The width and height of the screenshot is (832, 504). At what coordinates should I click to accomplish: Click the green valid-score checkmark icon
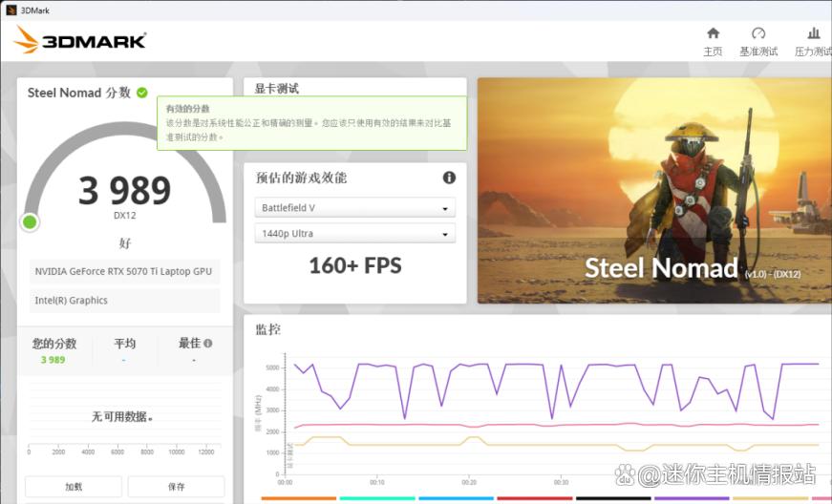click(x=142, y=93)
